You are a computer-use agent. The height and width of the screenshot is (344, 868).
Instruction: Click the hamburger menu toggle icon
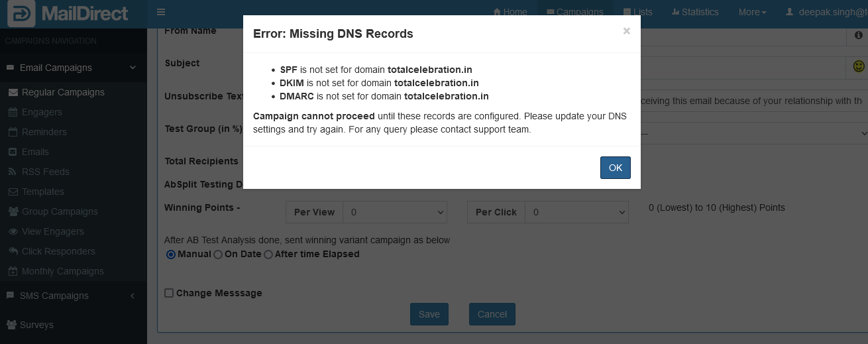161,12
